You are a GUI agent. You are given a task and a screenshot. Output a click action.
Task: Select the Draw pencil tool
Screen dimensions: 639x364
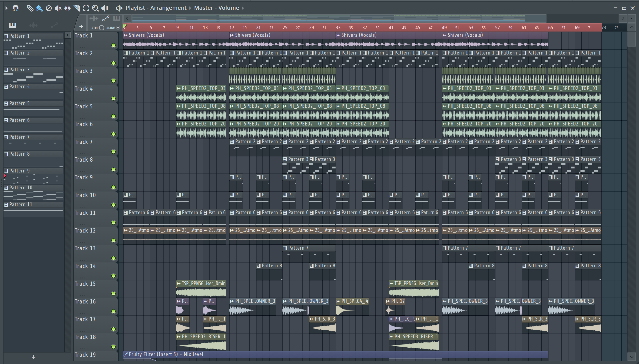30,8
